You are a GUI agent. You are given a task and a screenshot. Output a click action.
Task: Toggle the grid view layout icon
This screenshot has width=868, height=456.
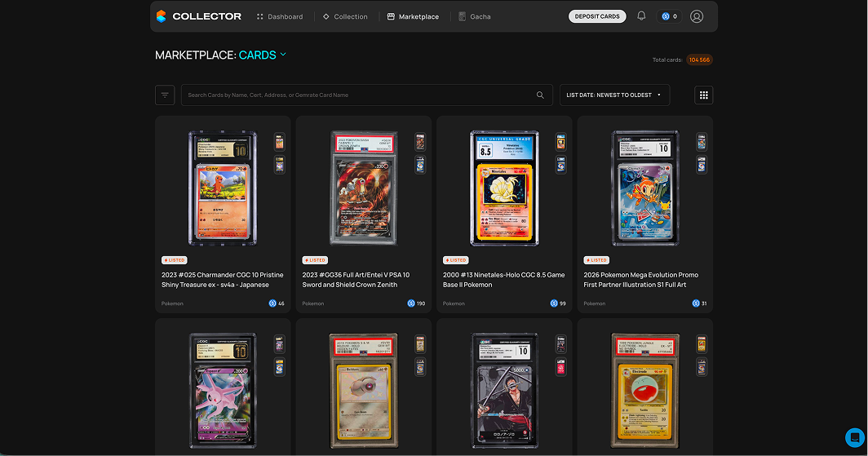tap(703, 95)
